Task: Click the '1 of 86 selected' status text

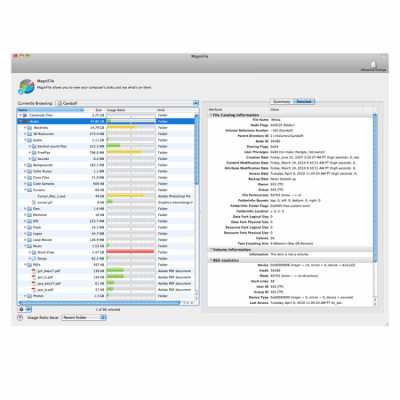Action: (108, 310)
